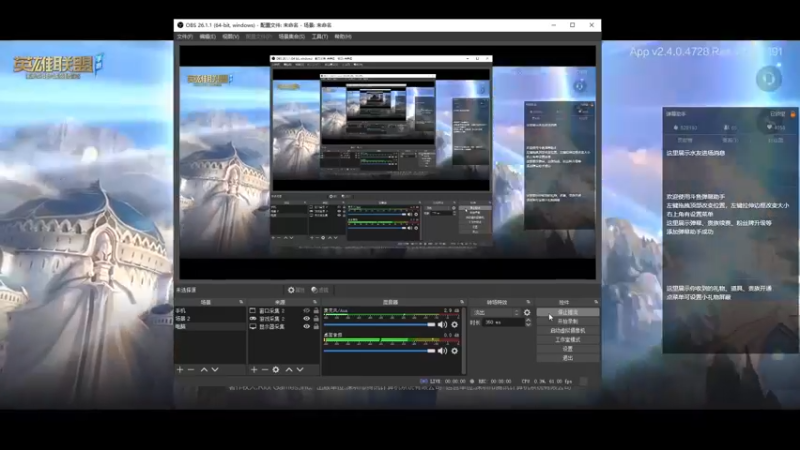Open desktop audio settings gear
This screenshot has height=450, width=800.
tap(455, 351)
